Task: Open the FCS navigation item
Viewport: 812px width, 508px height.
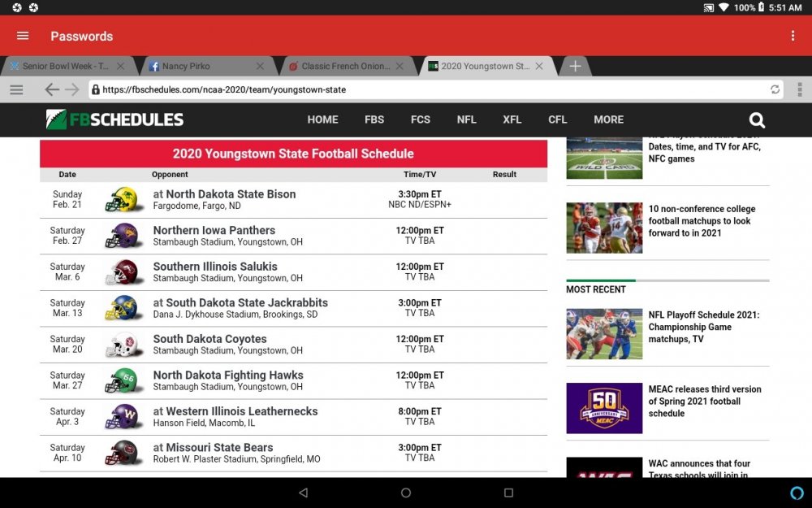Action: (x=421, y=119)
